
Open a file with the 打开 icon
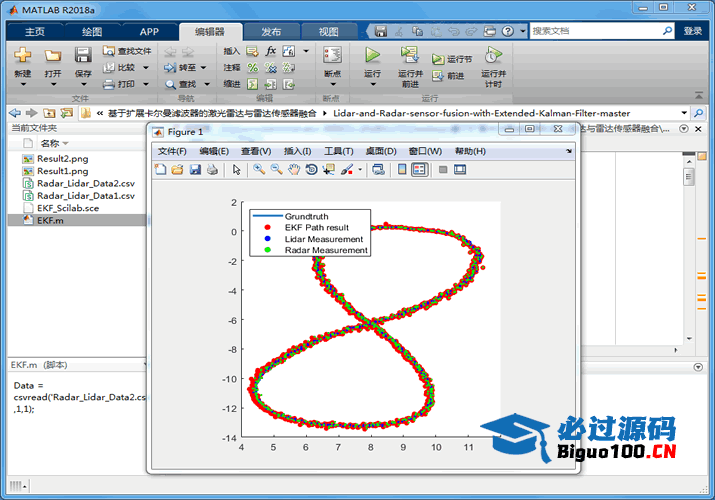pos(53,56)
